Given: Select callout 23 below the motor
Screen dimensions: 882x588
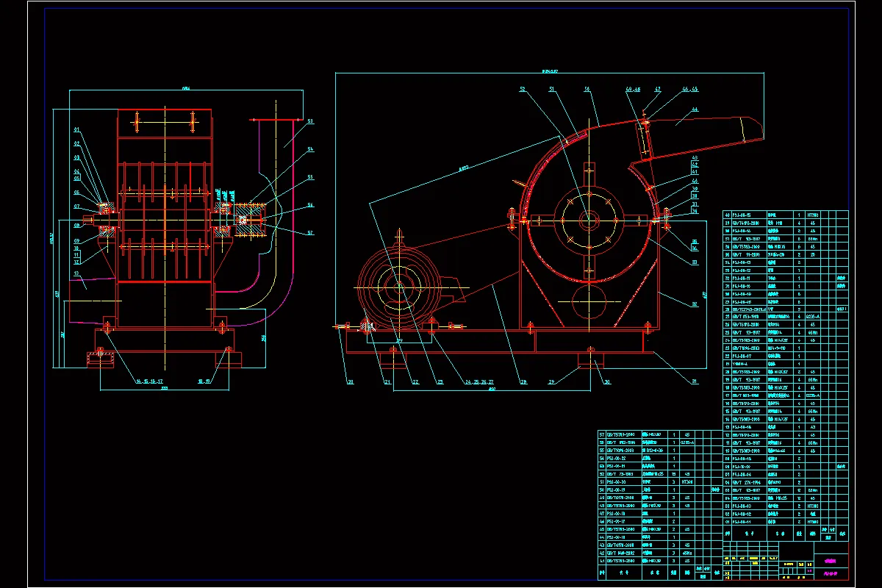Looking at the screenshot, I should pyautogui.click(x=440, y=381).
